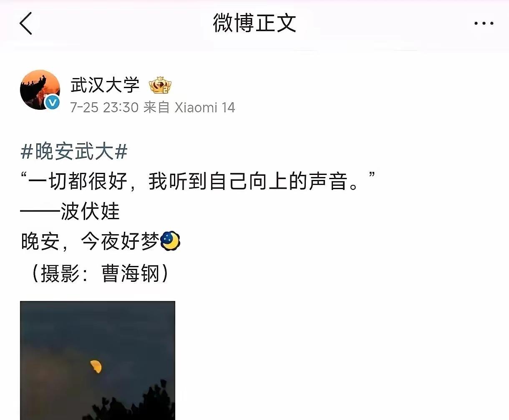Tap the phrase 我听到自己向上的声音

click(x=248, y=181)
